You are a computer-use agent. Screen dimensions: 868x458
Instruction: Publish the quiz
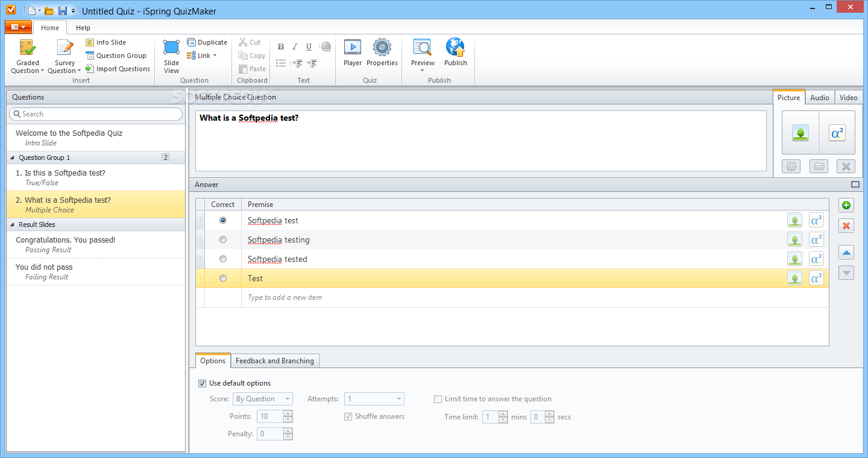pyautogui.click(x=456, y=53)
